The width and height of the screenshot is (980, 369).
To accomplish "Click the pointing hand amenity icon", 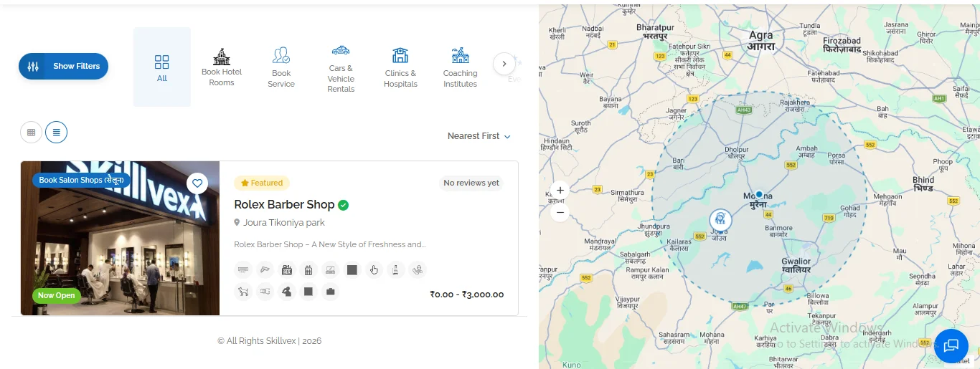I will 373,270.
